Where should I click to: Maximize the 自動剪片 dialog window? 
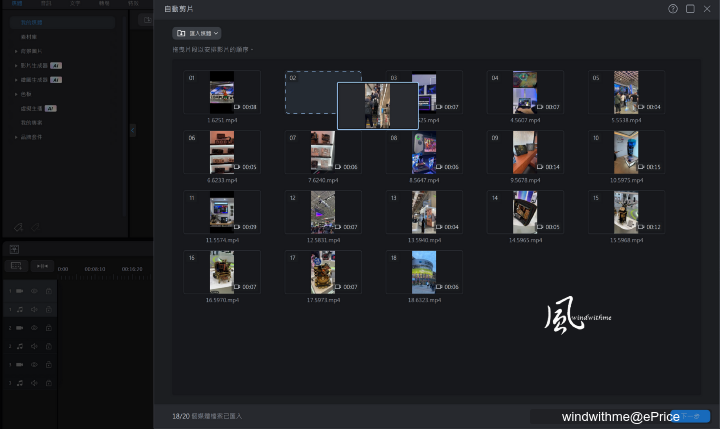[x=690, y=9]
